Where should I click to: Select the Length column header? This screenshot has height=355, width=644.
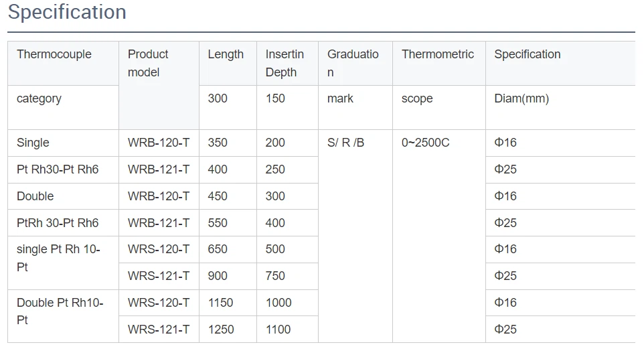coord(228,63)
